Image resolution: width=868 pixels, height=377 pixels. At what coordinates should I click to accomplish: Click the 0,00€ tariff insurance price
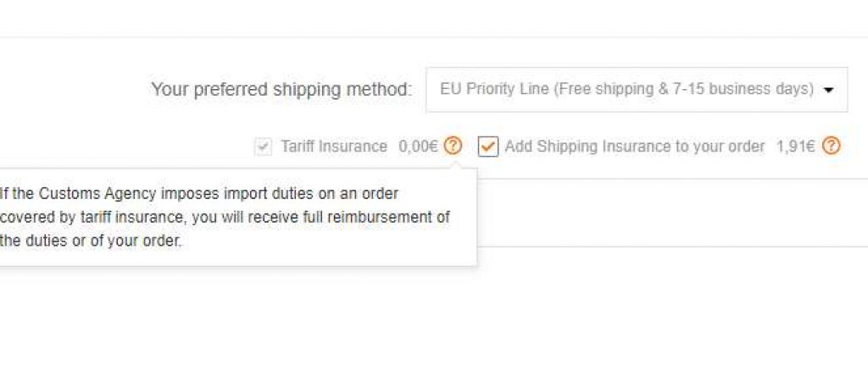click(418, 147)
